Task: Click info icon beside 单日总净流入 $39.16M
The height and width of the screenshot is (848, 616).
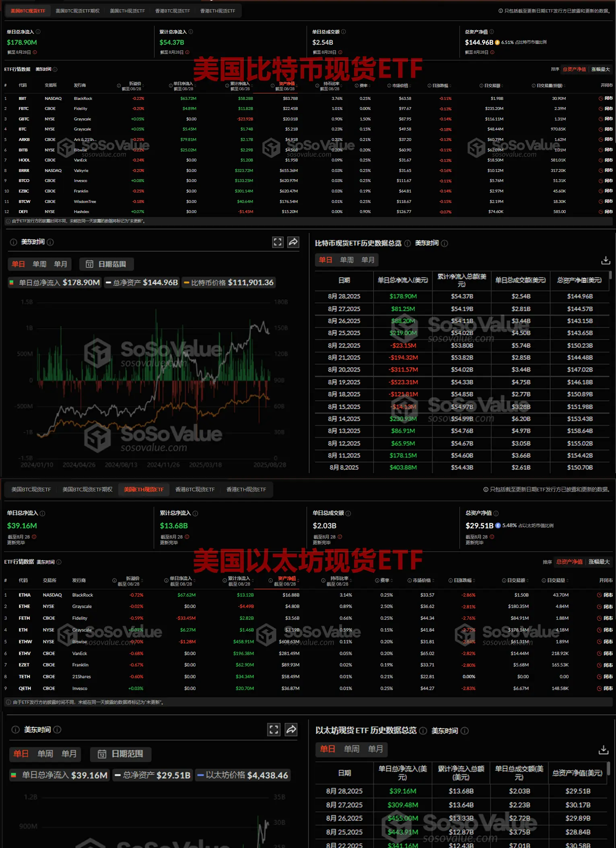Action: tap(42, 513)
